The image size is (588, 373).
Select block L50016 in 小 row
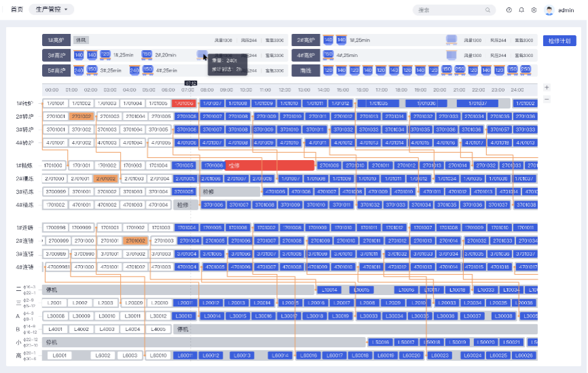(380, 342)
